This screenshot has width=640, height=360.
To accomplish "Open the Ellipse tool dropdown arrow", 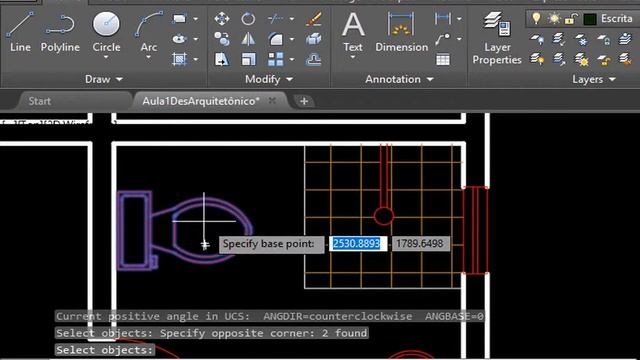I will point(196,39).
